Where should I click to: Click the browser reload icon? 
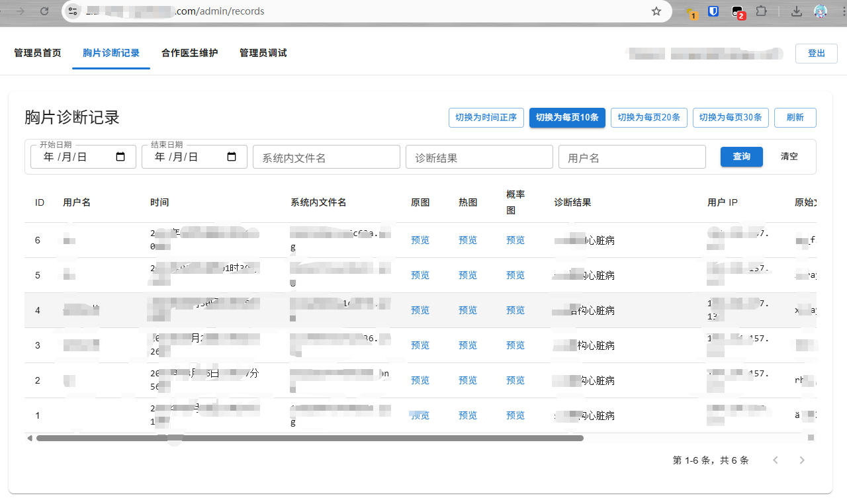[x=44, y=11]
